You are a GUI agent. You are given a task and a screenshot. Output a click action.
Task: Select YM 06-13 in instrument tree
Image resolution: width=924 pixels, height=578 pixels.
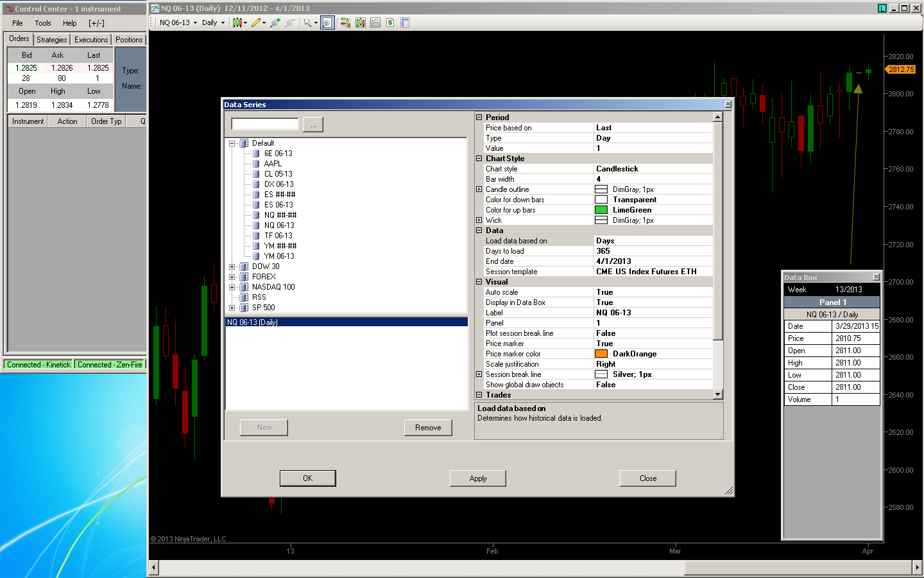click(279, 256)
